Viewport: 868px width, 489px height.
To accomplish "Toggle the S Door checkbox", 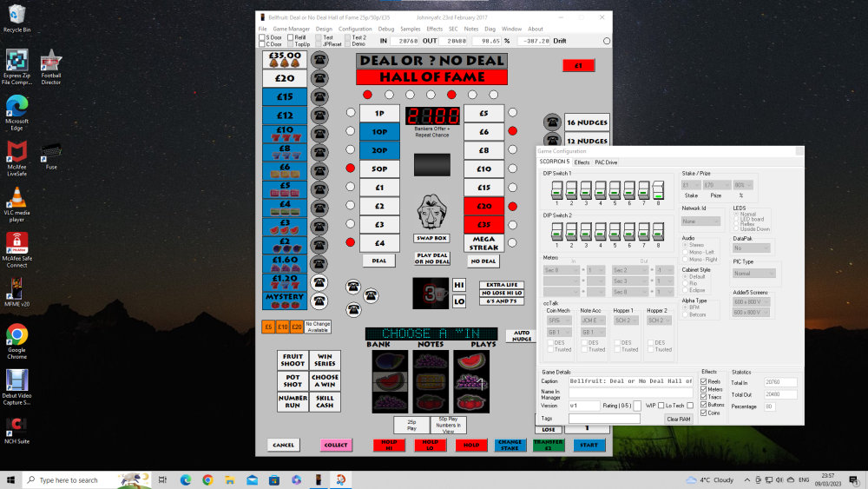I will (x=262, y=37).
